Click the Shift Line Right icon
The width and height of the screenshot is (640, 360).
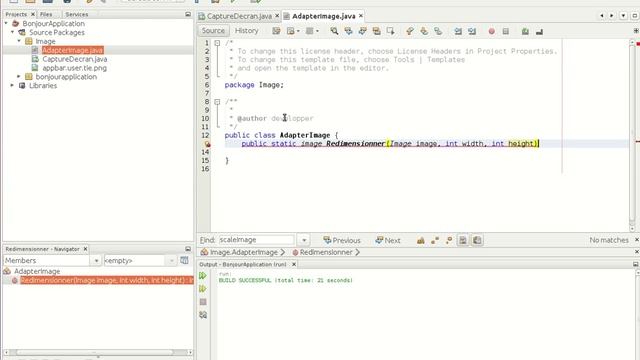point(472,31)
